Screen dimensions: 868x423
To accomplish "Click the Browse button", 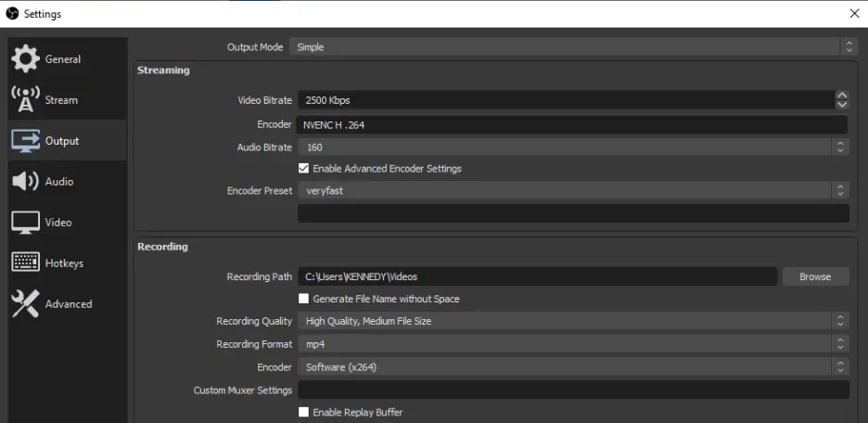I will coord(815,276).
